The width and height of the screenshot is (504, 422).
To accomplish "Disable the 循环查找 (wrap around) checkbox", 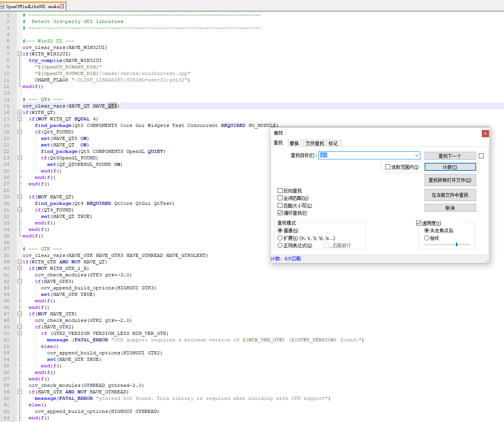I will click(x=280, y=213).
